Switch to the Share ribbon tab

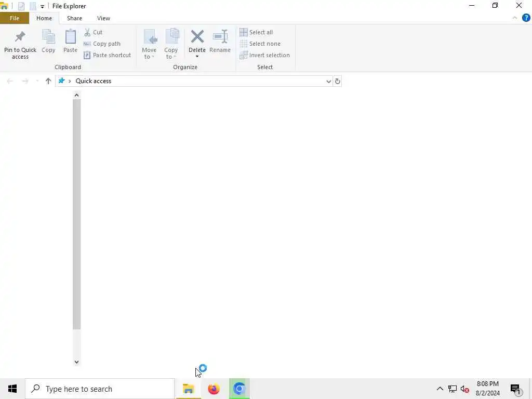pos(74,18)
